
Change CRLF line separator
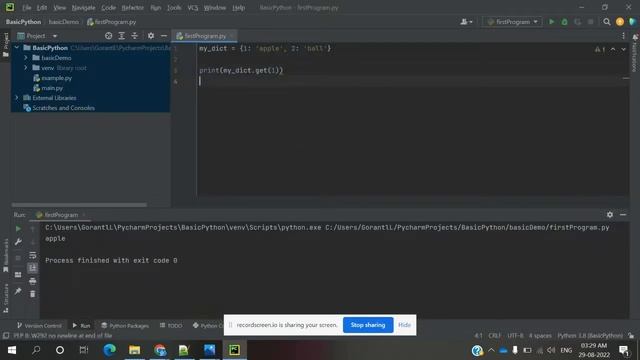coord(494,336)
